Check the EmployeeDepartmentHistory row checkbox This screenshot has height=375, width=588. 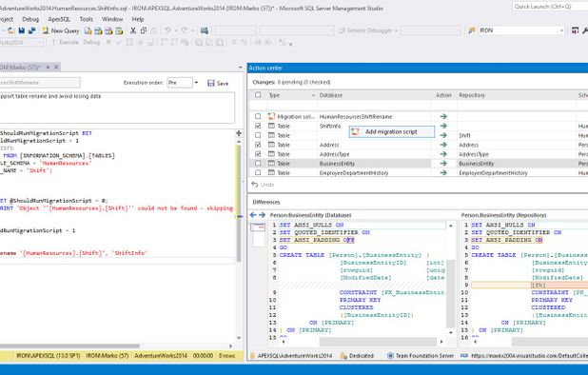258,173
